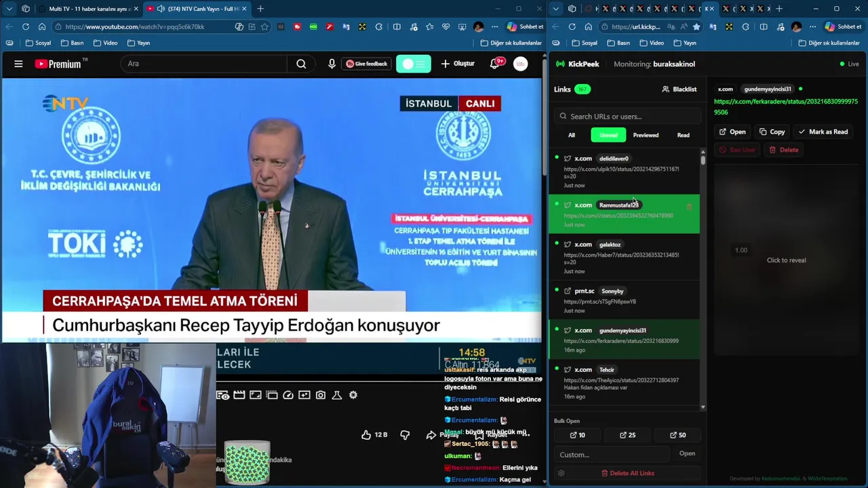Open the YouTube account avatar menu
The image size is (868, 488).
520,64
